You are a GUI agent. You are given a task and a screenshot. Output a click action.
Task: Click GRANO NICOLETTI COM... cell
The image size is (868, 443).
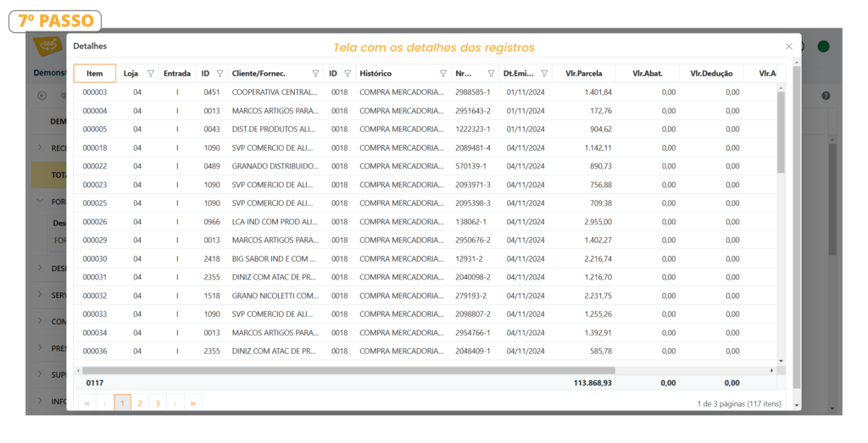pyautogui.click(x=275, y=296)
